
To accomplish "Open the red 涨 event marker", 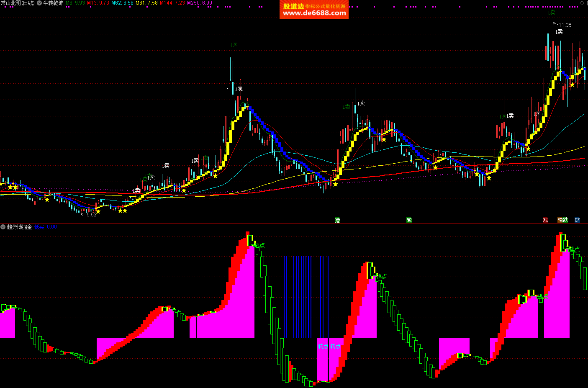I will (545, 220).
